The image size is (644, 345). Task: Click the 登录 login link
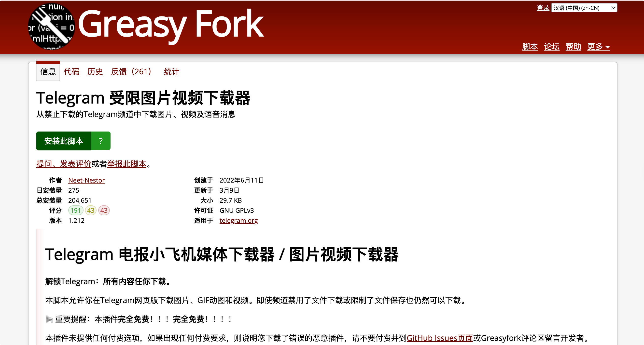[543, 8]
